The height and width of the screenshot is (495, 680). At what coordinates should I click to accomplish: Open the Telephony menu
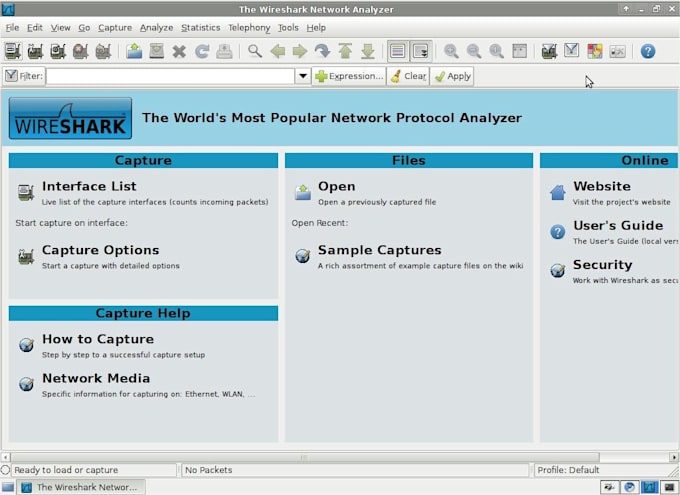tap(249, 28)
